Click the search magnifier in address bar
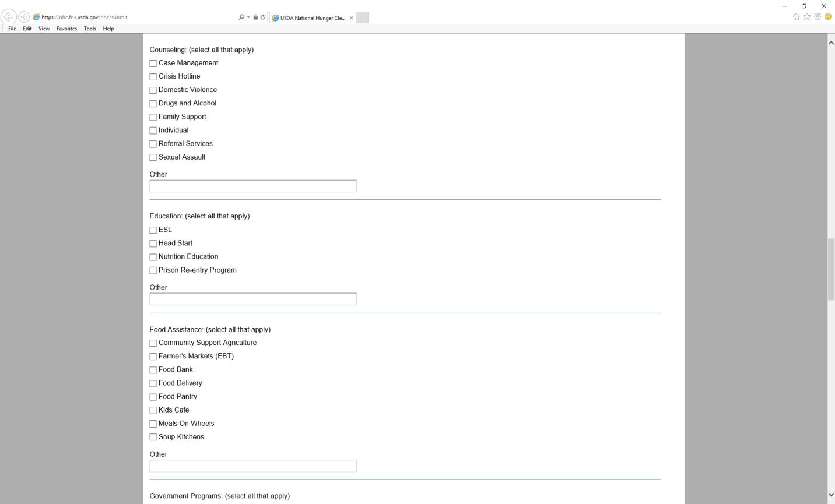 pos(241,17)
